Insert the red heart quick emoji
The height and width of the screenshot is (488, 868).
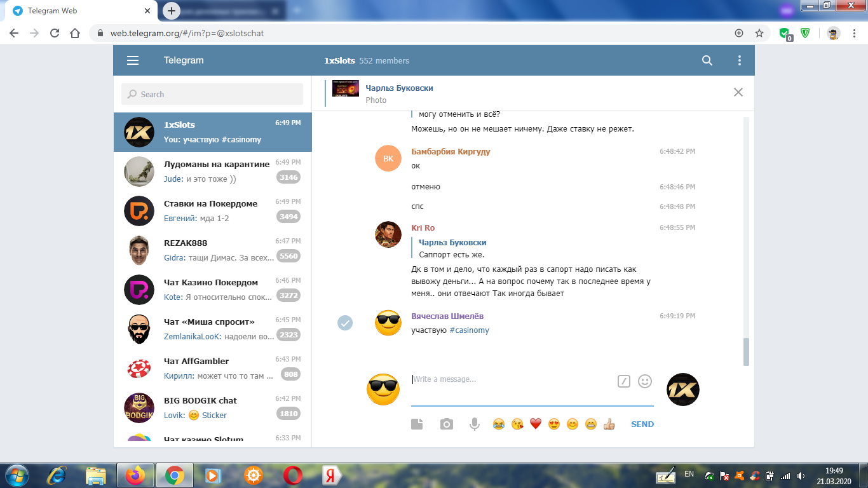535,424
